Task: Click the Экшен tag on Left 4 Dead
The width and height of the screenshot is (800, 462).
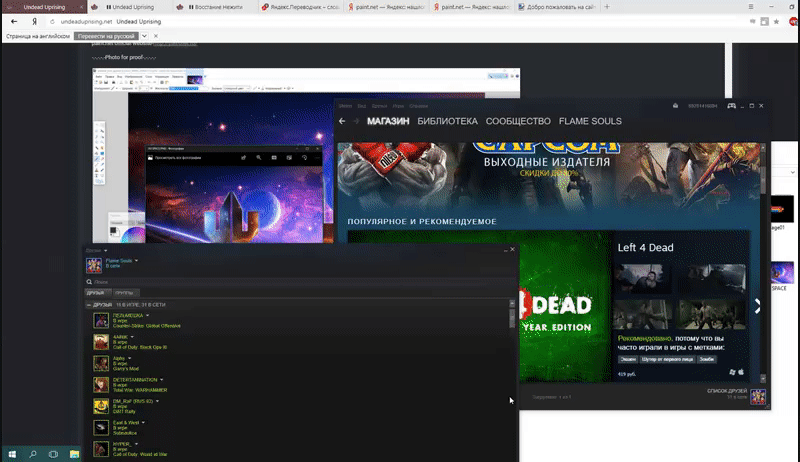Action: point(628,360)
